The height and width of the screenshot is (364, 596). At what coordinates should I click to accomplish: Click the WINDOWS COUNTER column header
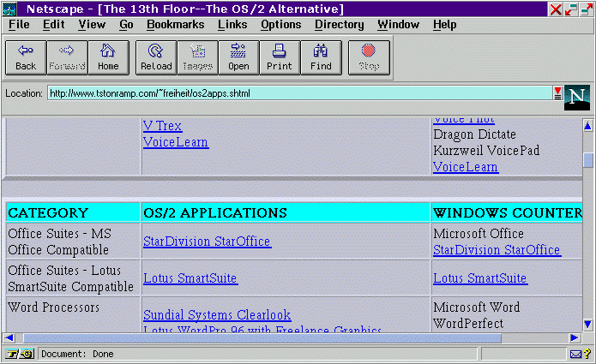point(507,212)
